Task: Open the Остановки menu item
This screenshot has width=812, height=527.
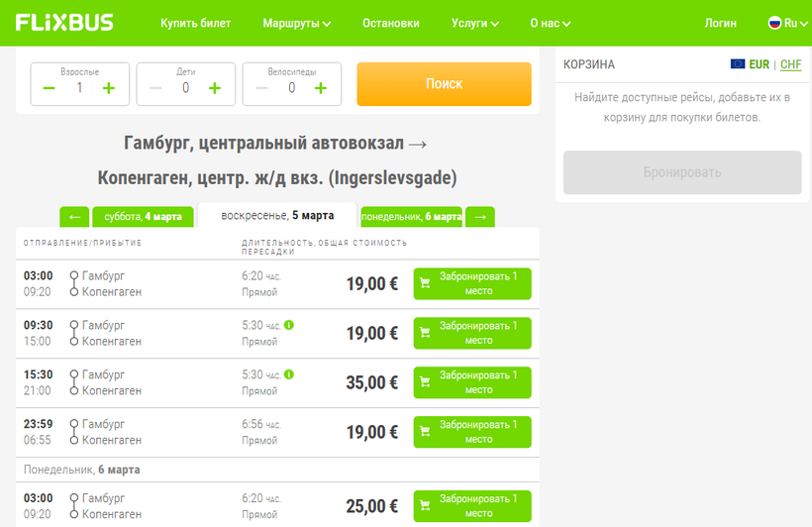Action: (x=391, y=24)
